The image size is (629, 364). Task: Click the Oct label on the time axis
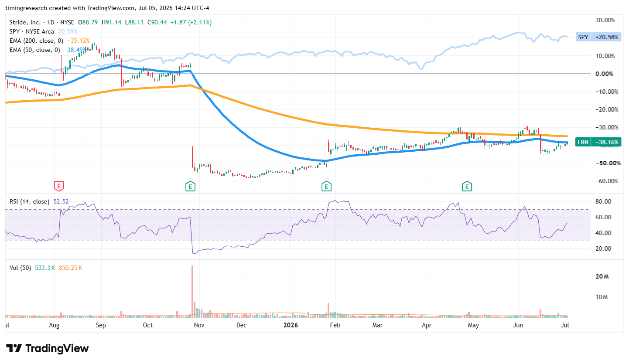(x=148, y=325)
